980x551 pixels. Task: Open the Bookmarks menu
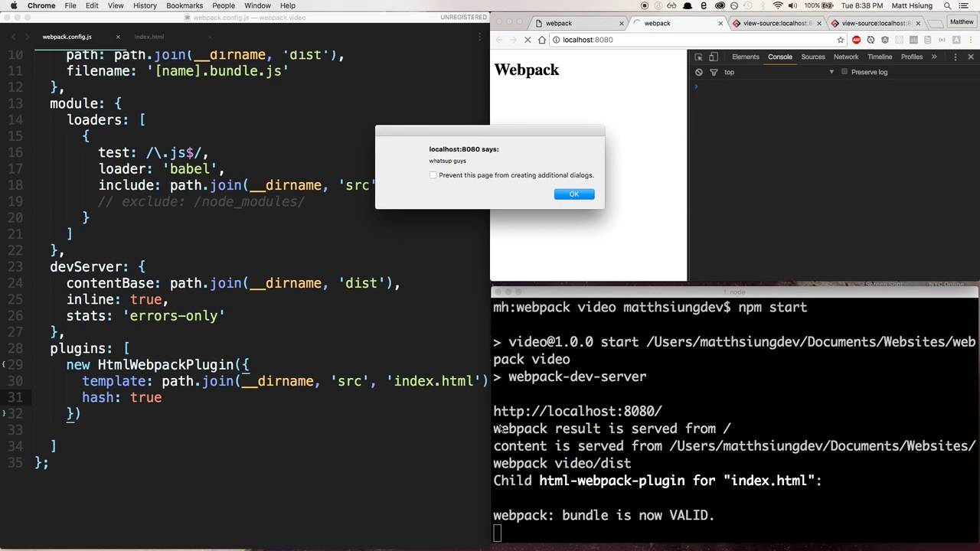pos(185,5)
